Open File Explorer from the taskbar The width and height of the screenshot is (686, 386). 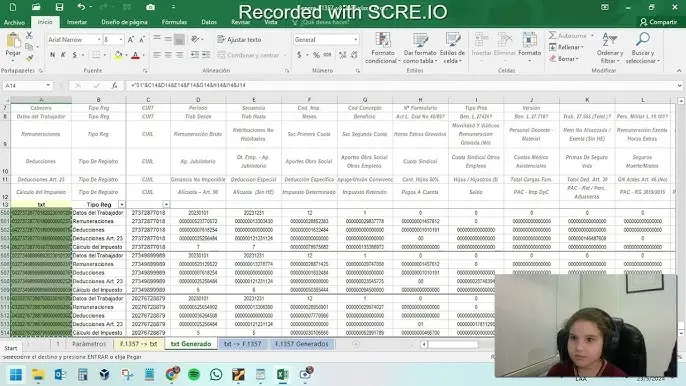tap(38, 375)
